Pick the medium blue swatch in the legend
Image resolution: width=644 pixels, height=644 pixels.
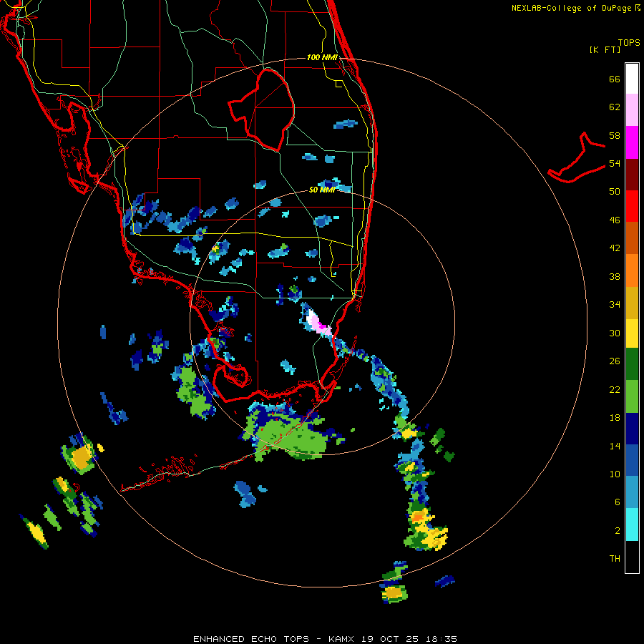(632, 460)
